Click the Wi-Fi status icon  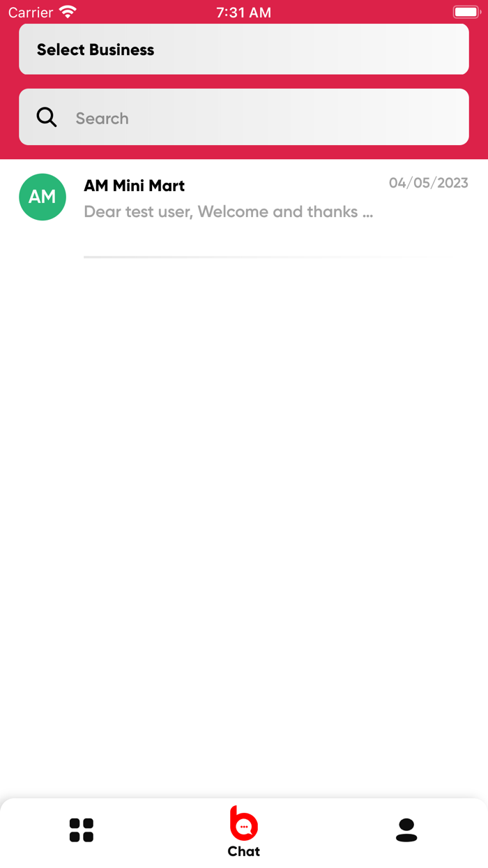(x=68, y=12)
